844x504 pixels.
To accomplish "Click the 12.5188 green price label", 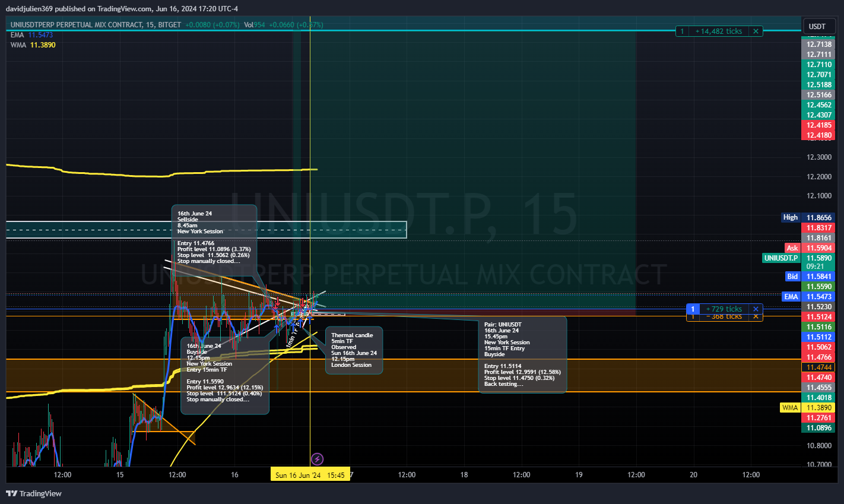I will click(x=819, y=84).
